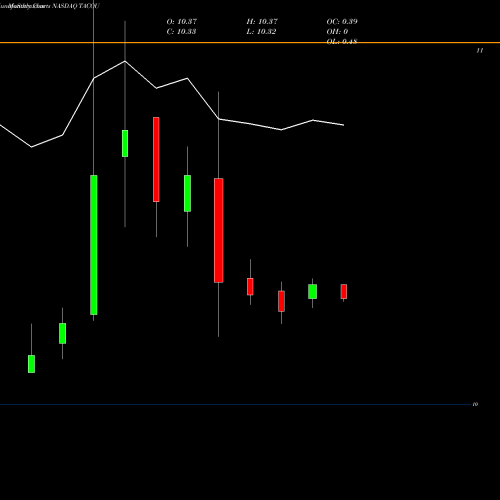The height and width of the screenshot is (500, 500).
Task: Click the OC: 0.39 readout
Action: [342, 22]
